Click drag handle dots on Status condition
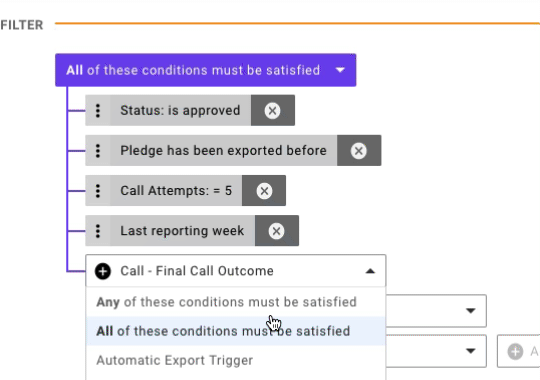540x380 pixels. (98, 111)
